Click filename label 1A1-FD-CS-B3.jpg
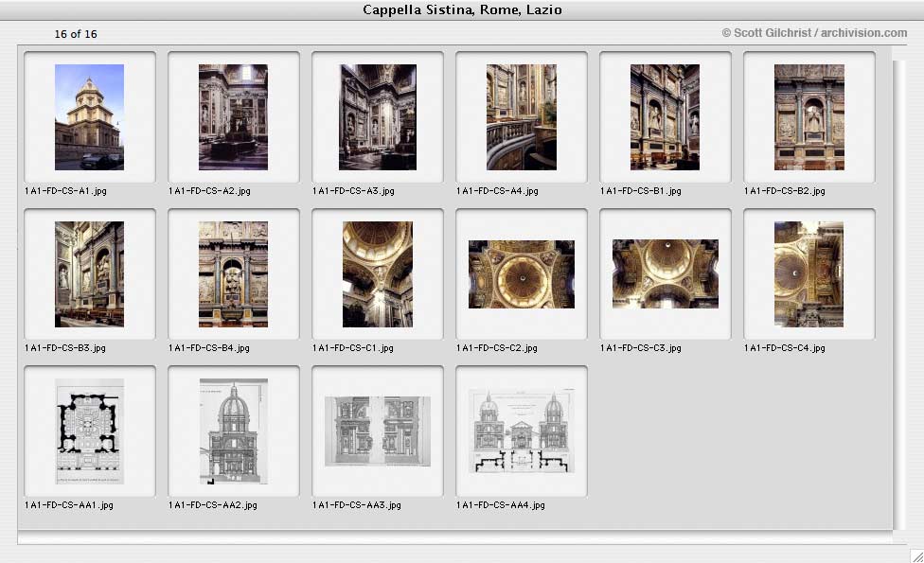 [65, 348]
